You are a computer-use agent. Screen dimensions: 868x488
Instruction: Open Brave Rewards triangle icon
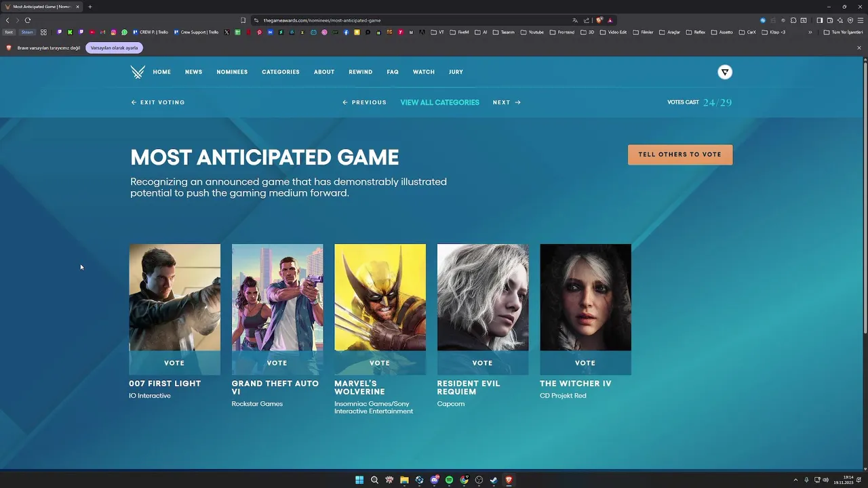(610, 20)
